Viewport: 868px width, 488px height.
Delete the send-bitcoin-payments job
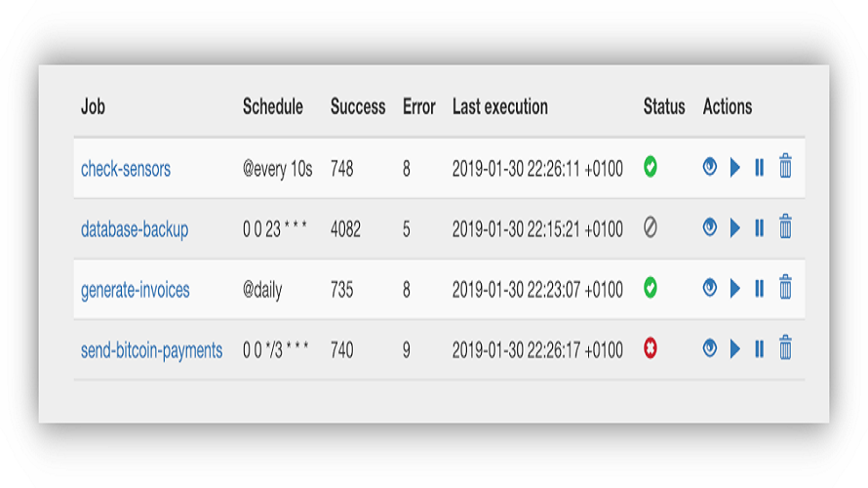click(785, 347)
